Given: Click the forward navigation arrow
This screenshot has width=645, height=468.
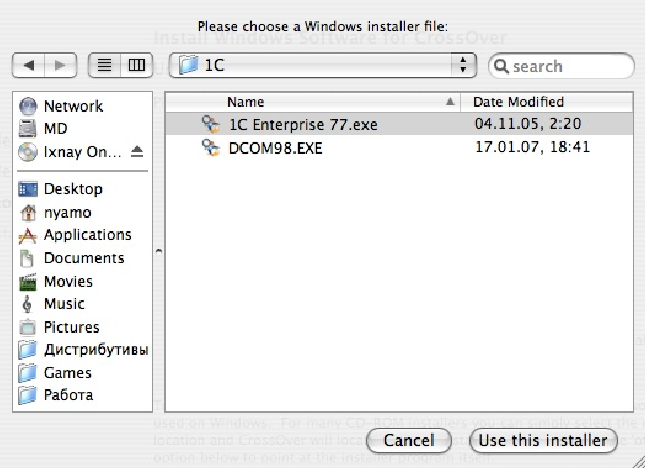Looking at the screenshot, I should pyautogui.click(x=60, y=66).
